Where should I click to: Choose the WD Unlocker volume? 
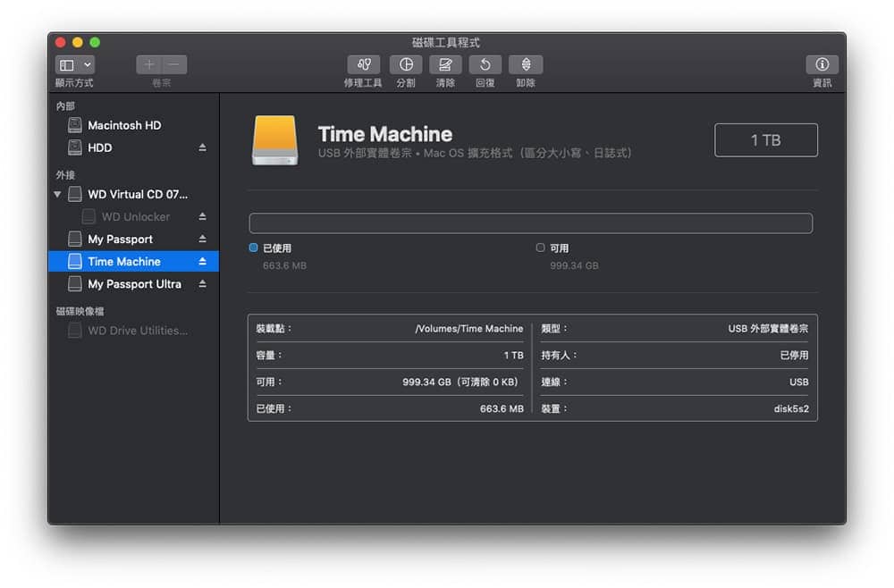coord(134,217)
